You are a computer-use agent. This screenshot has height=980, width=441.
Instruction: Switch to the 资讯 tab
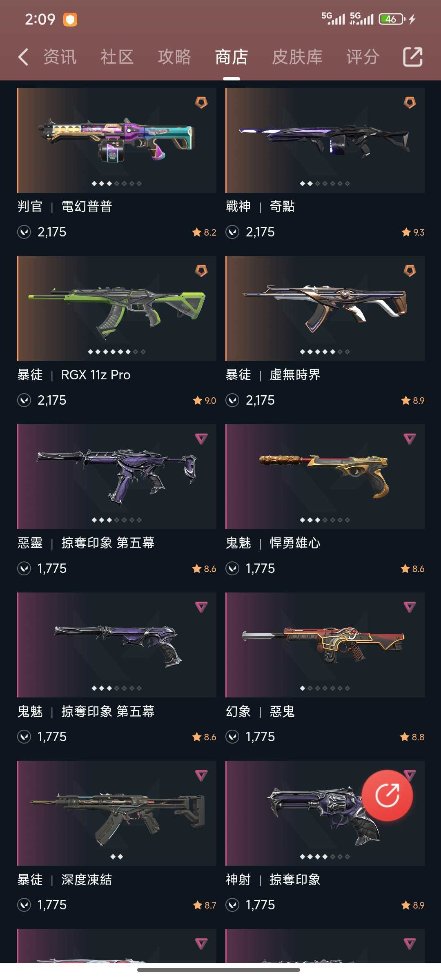60,57
